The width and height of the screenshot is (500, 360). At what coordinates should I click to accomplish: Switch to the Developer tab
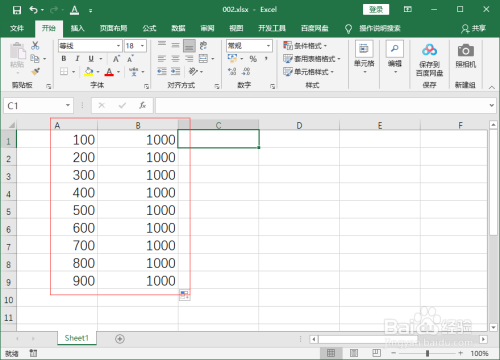272,28
